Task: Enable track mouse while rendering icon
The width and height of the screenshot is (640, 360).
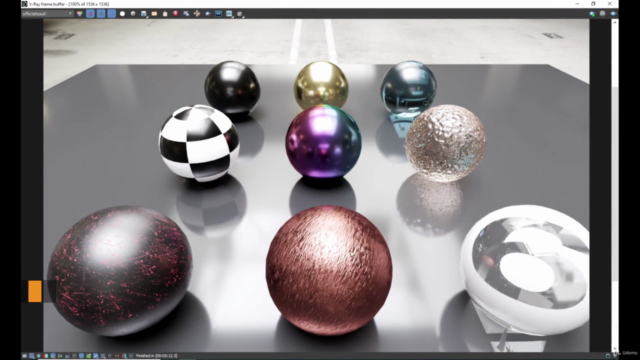Action: (x=197, y=13)
